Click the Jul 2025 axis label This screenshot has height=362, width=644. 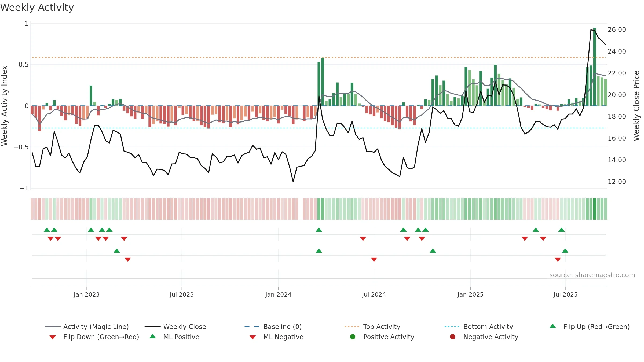565,294
